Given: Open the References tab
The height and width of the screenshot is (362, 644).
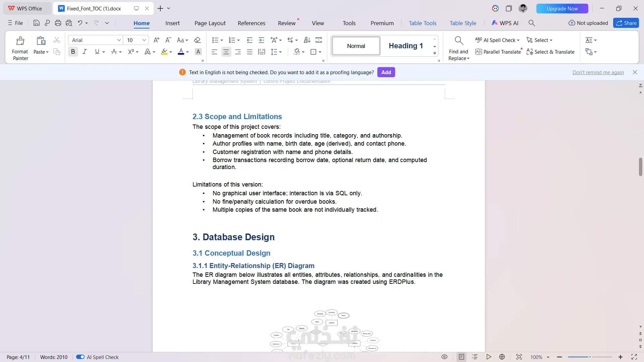Looking at the screenshot, I should [x=252, y=23].
